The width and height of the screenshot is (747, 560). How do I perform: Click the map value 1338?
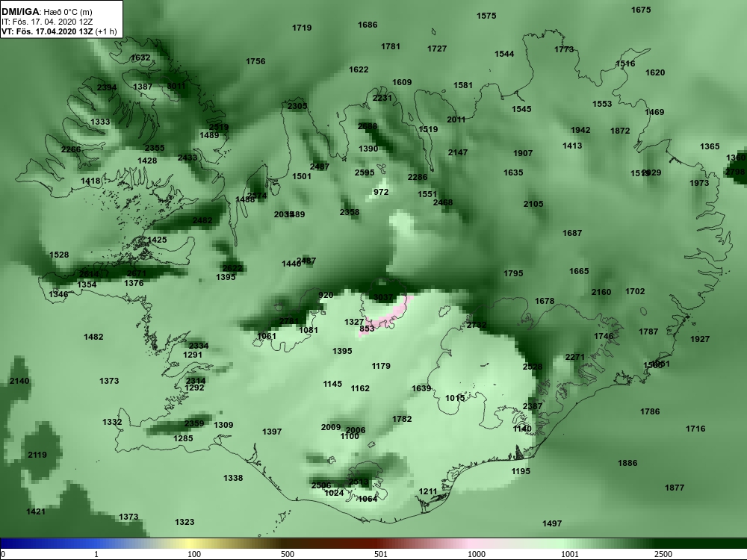233,478
